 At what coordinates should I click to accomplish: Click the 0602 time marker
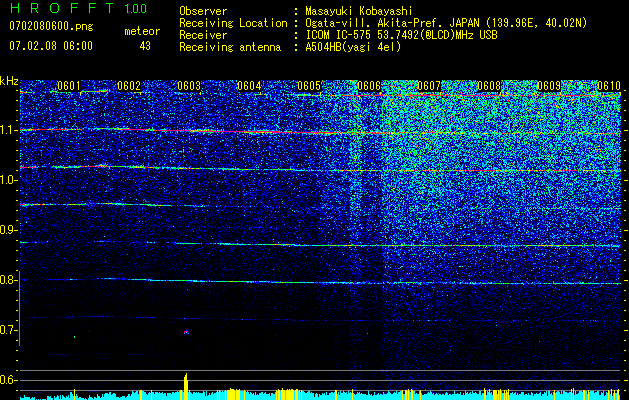129,86
